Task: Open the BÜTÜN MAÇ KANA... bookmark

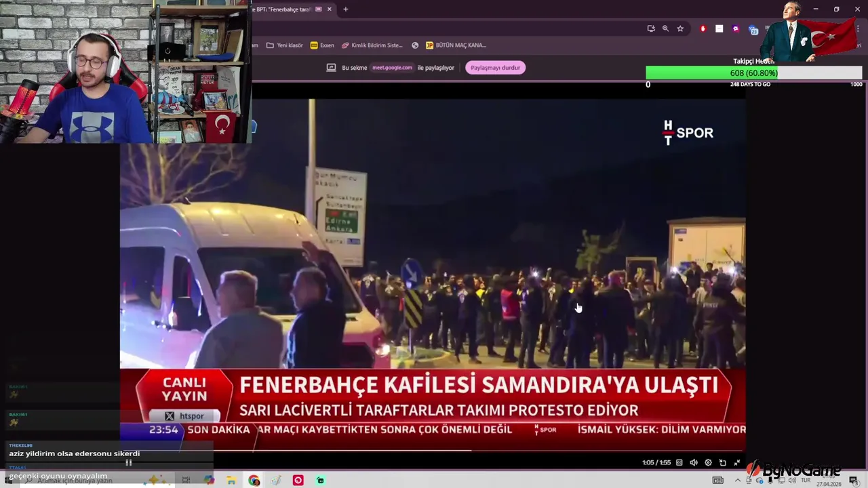Action: [456, 45]
